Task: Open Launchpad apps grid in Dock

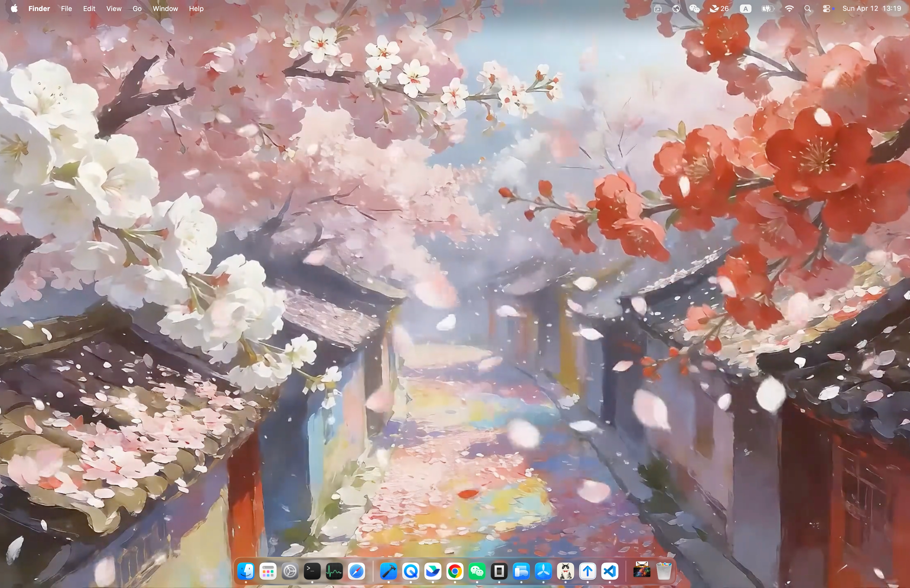Action: click(268, 572)
